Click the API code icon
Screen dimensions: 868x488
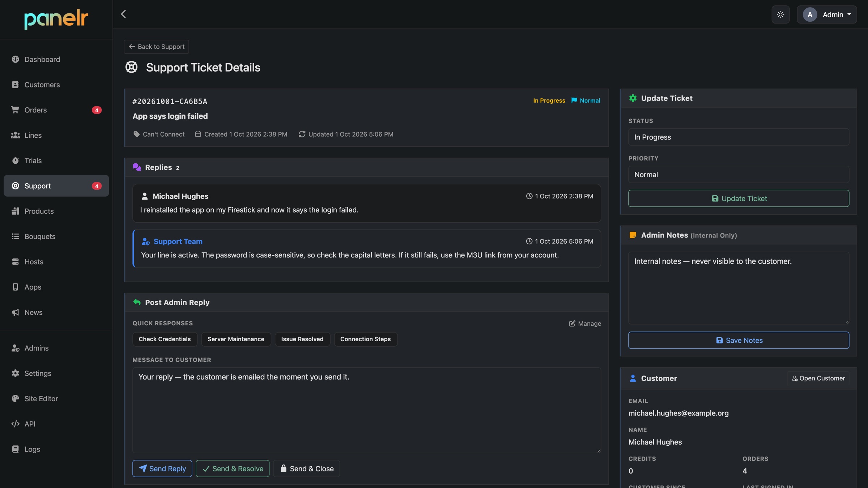click(x=15, y=424)
